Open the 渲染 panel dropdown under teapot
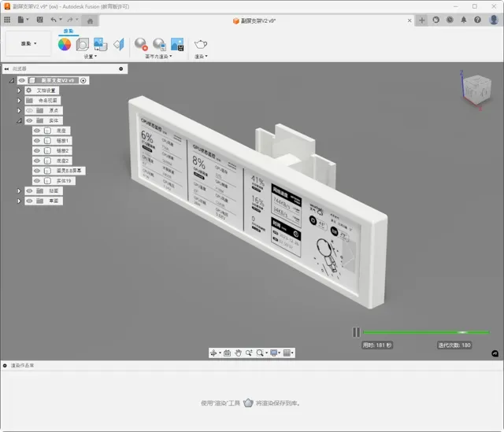 pyautogui.click(x=201, y=57)
